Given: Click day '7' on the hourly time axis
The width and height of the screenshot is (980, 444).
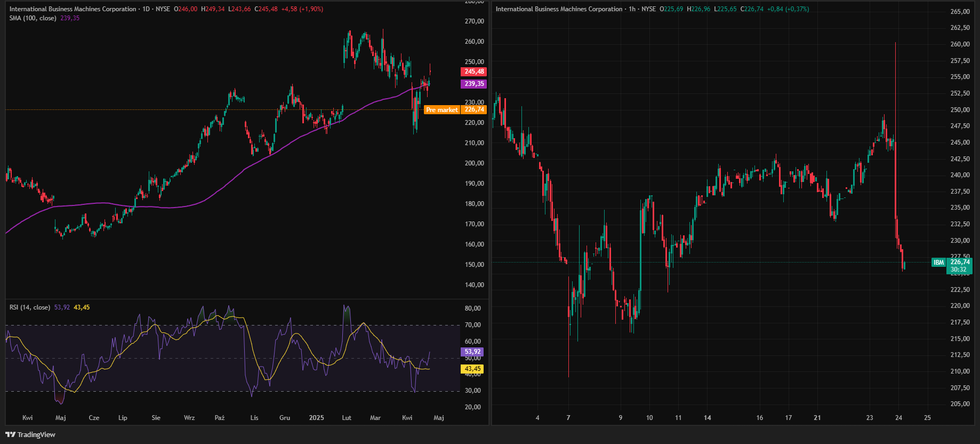Looking at the screenshot, I should click(x=568, y=418).
